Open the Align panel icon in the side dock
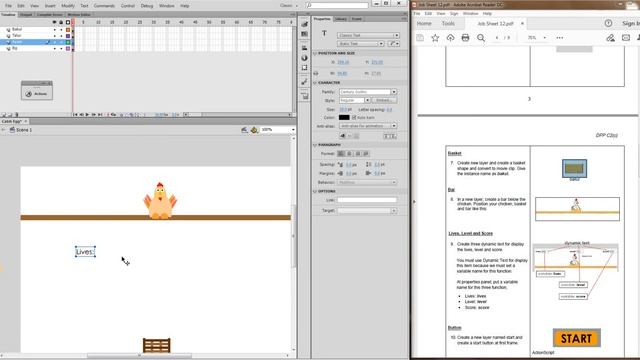This screenshot has height=360, width=640. (x=304, y=48)
